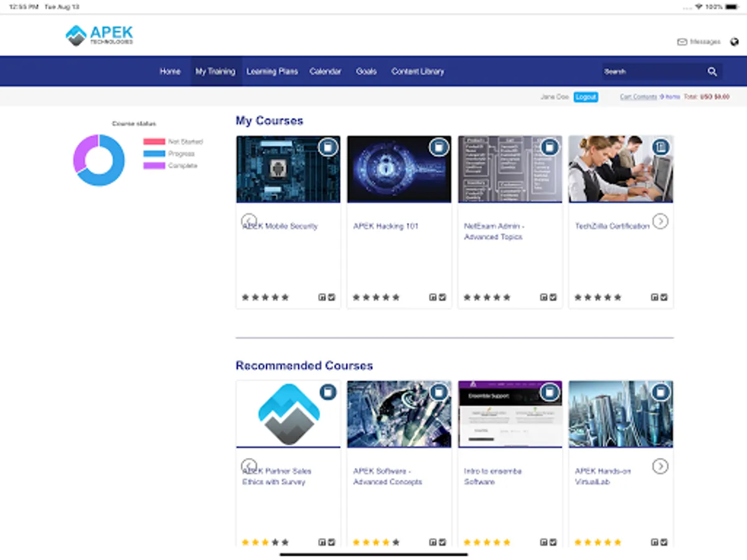Rate APEK Mobile Security five stars
Viewport: 747px width, 560px height.
285,297
